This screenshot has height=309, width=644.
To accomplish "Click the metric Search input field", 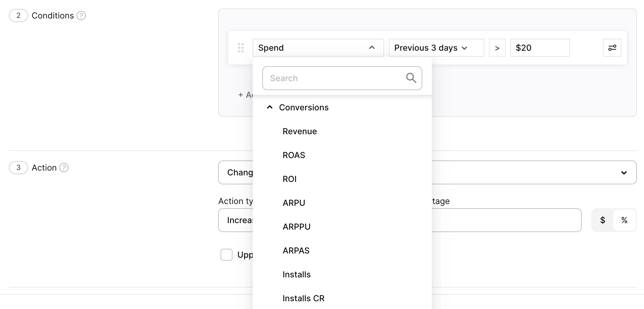I will click(334, 78).
